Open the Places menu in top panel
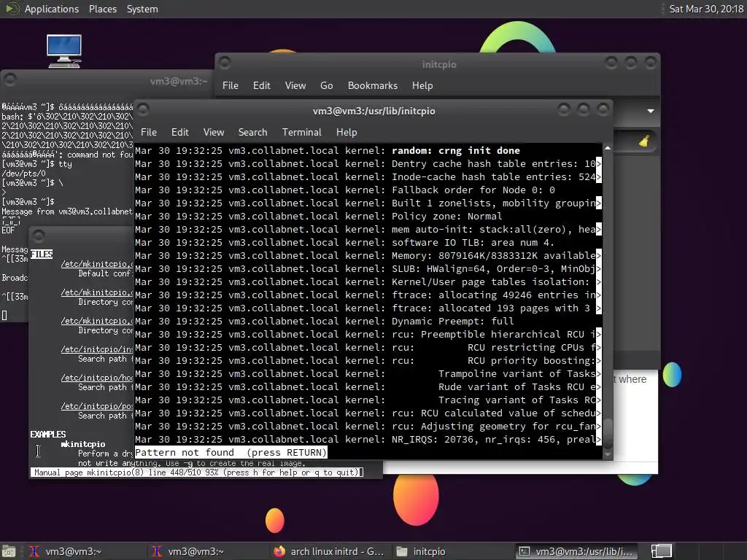 tap(102, 9)
